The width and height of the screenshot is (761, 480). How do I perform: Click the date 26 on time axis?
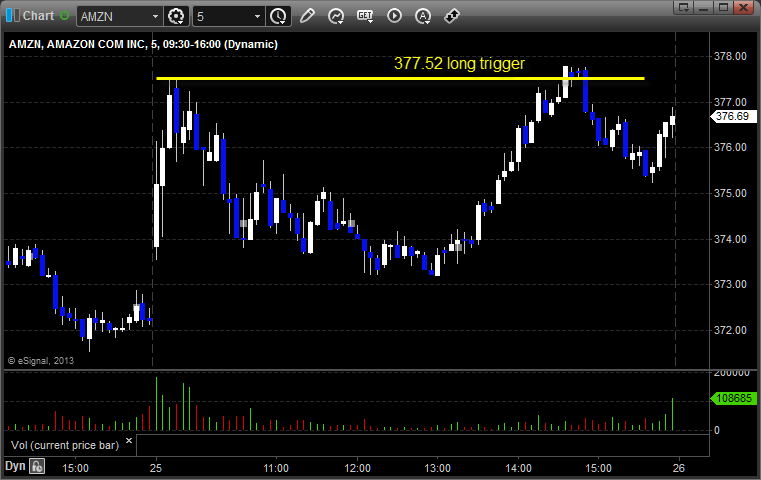pos(678,468)
